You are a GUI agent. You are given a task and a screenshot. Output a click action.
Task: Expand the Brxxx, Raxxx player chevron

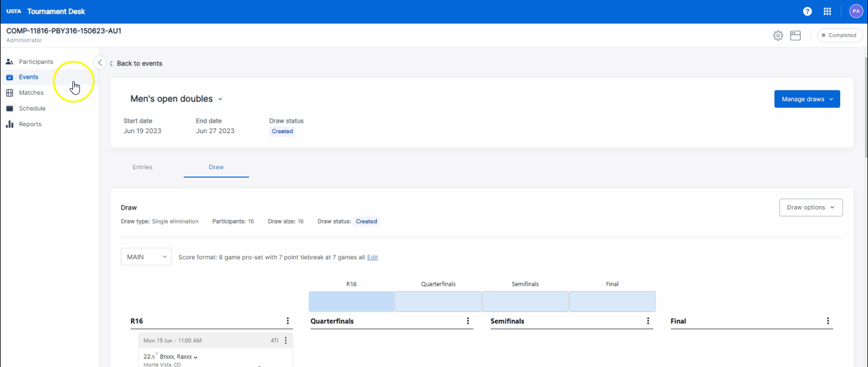pos(196,357)
